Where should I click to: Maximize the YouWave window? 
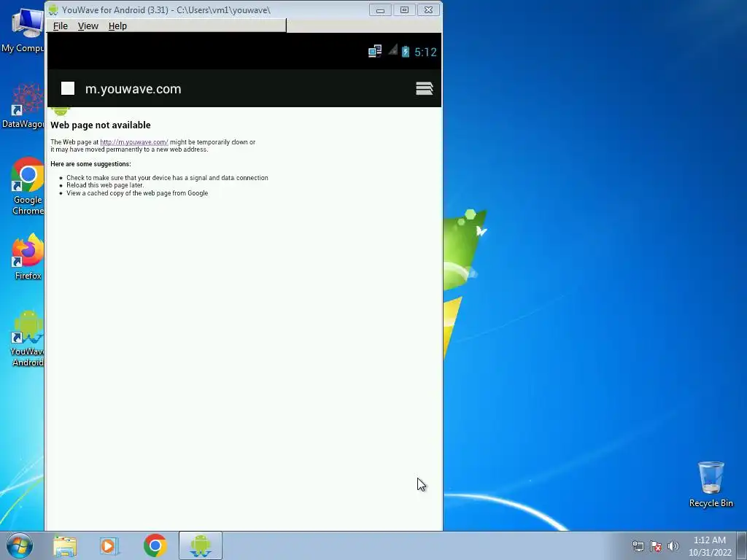coord(404,10)
